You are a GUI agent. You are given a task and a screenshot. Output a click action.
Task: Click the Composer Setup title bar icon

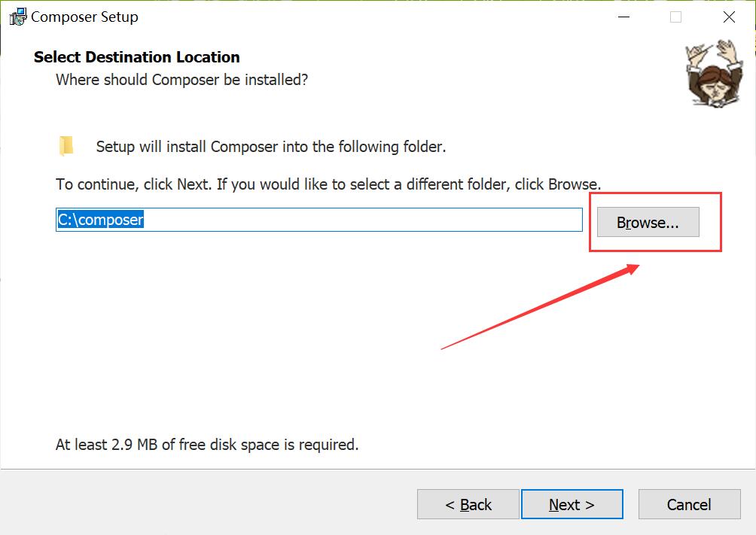18,17
